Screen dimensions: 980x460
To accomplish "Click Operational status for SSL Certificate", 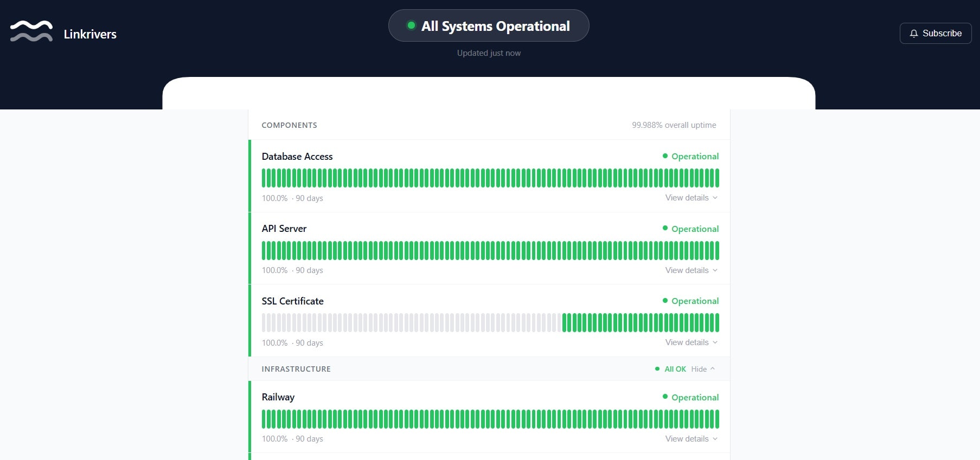I will tap(690, 301).
